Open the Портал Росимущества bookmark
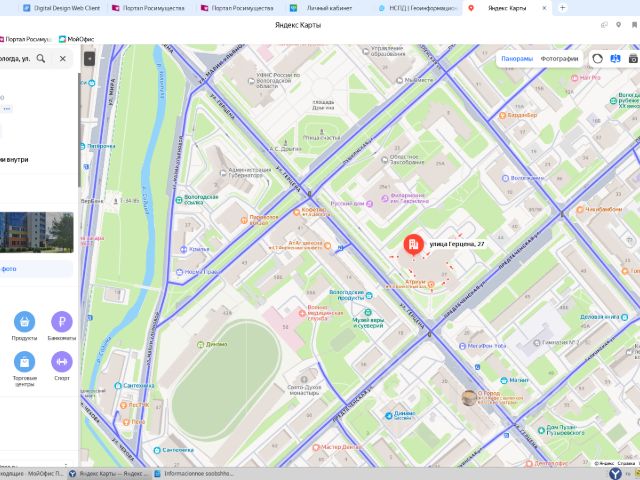This screenshot has width=640, height=480. 25,39
